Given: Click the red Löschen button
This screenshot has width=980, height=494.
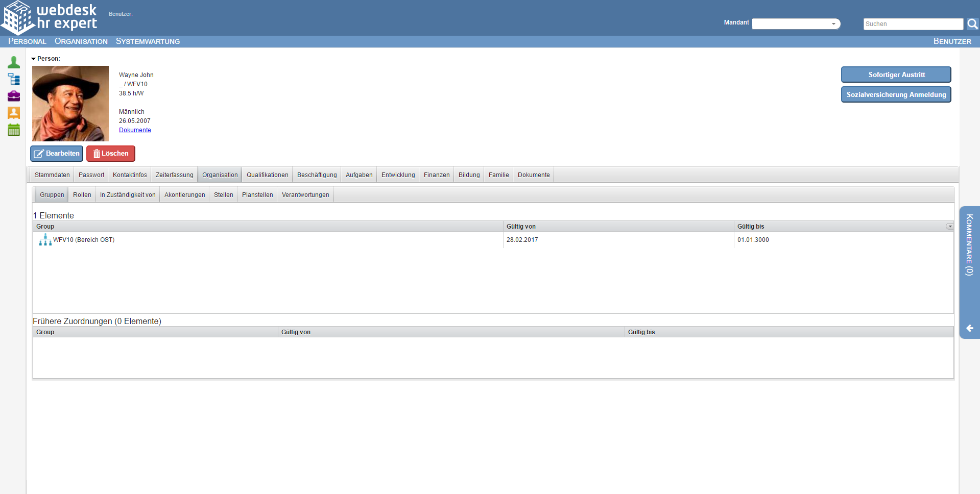Looking at the screenshot, I should tap(111, 154).
